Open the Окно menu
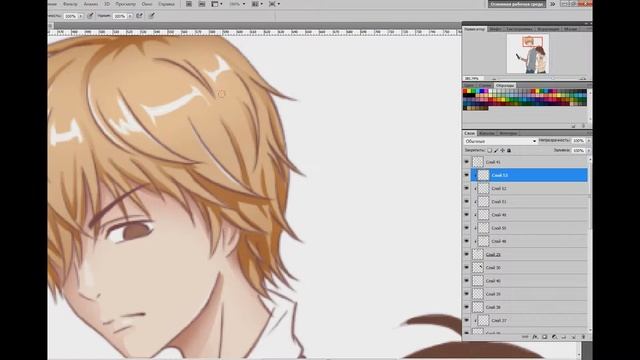The width and height of the screenshot is (640, 360). click(x=147, y=4)
